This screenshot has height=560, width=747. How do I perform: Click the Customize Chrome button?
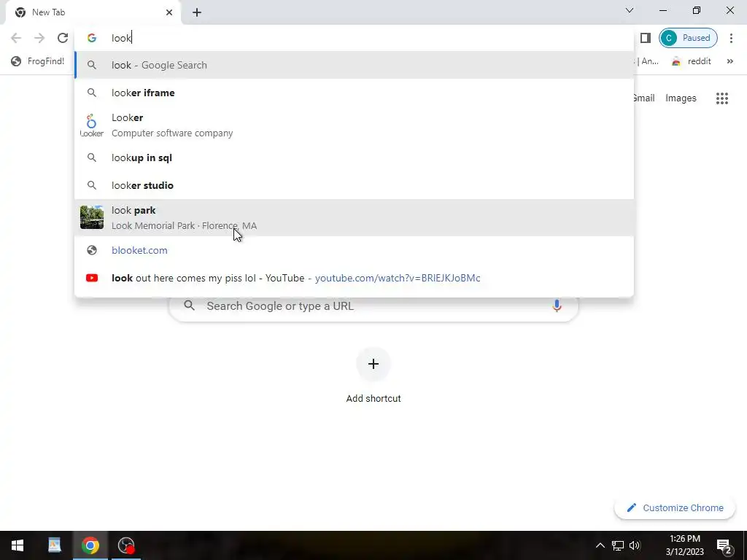[x=675, y=507]
